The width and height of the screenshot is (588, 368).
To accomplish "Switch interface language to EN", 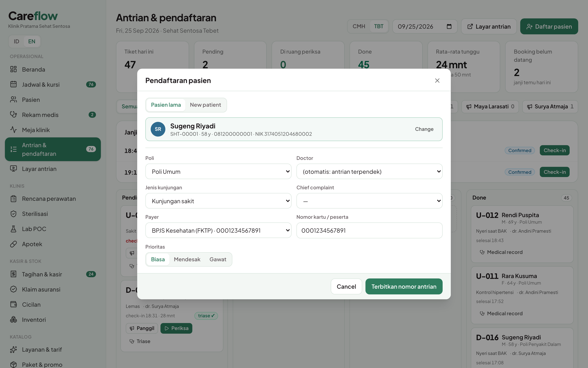I will pos(32,41).
